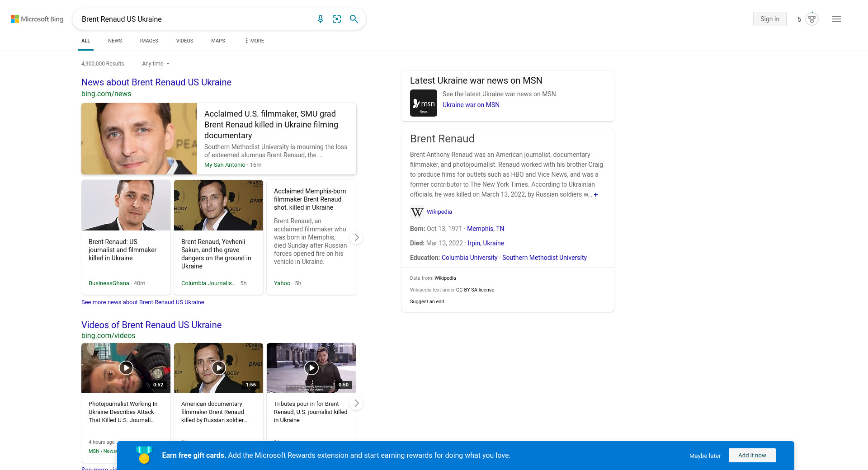Expand the Any time filter dropdown

156,64
